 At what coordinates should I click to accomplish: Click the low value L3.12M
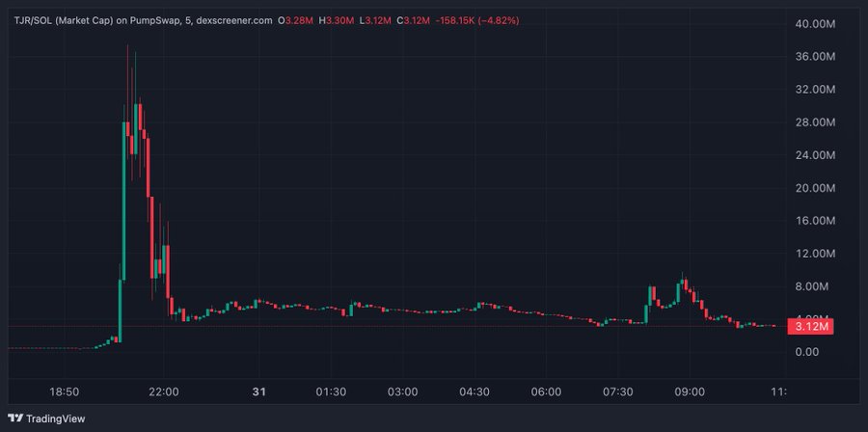click(x=375, y=20)
